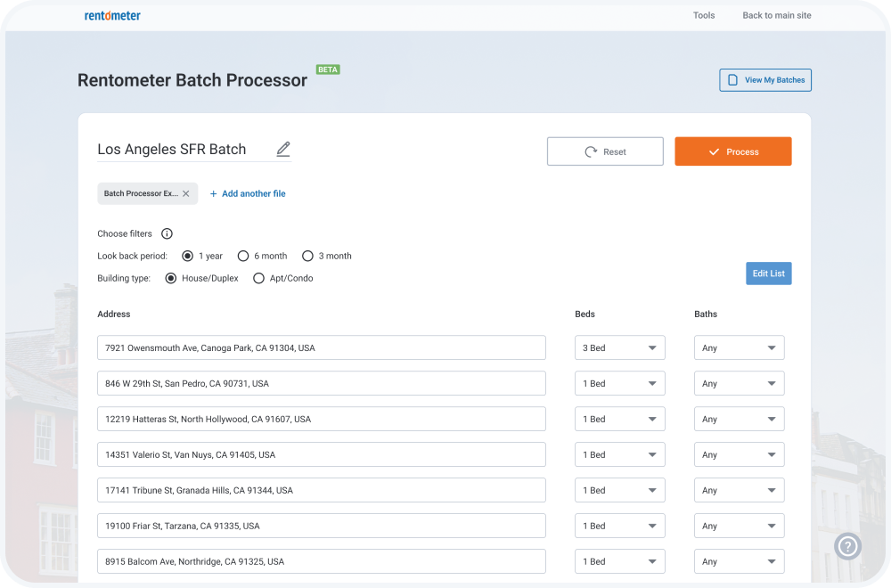Click the 17141 Tribune St address field
This screenshot has width=891, height=588.
point(322,490)
